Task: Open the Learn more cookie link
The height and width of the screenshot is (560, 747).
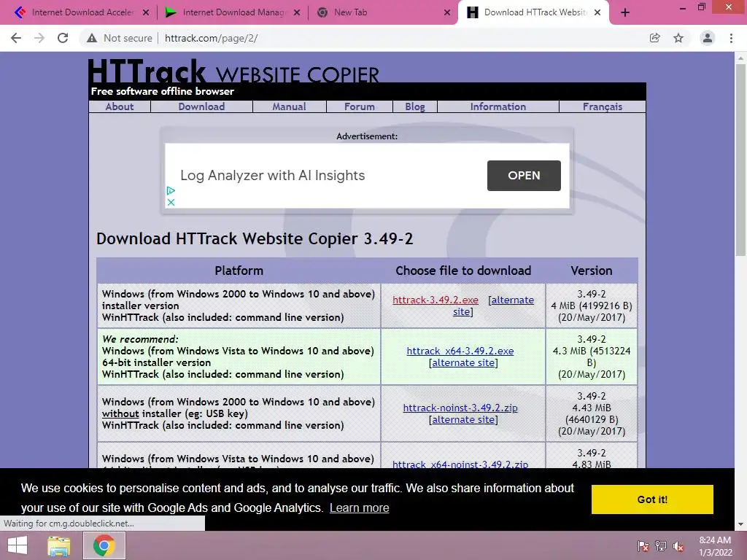Action: [x=359, y=508]
